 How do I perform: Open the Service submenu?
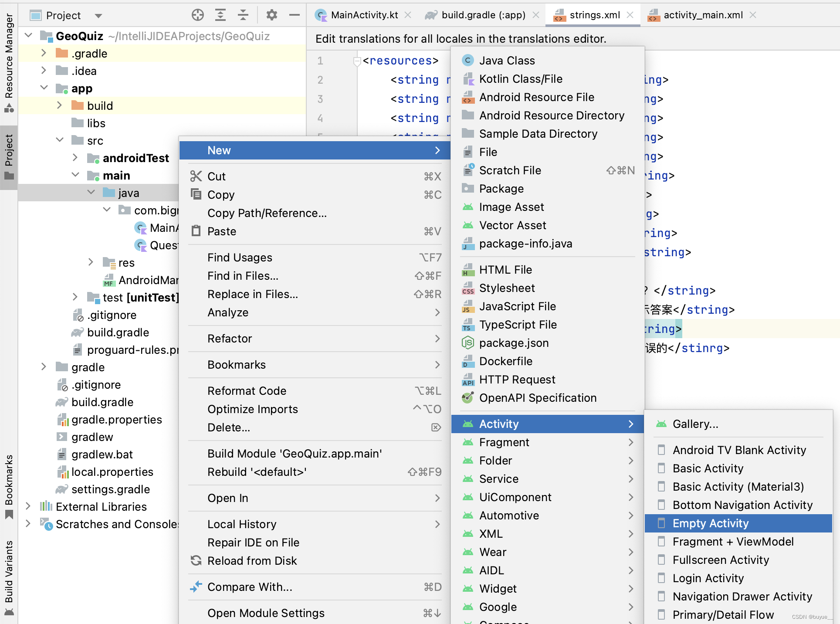(x=548, y=479)
